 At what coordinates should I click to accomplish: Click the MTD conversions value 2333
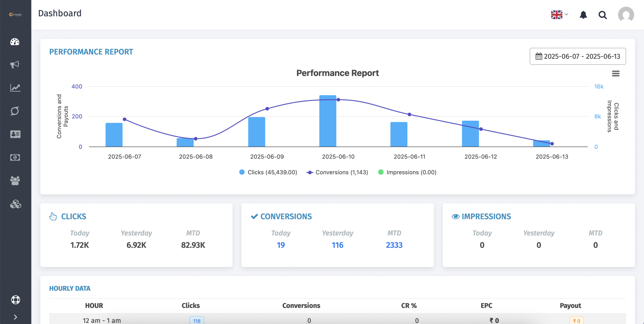pos(394,245)
